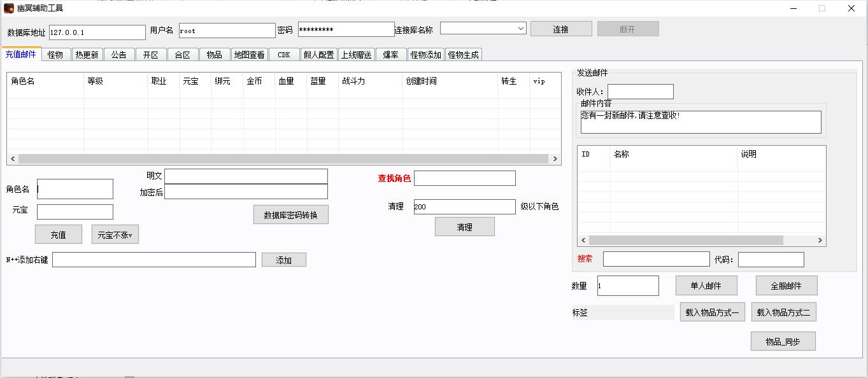The width and height of the screenshot is (868, 378).
Task: Click the 全服邮件 button
Action: 786,286
